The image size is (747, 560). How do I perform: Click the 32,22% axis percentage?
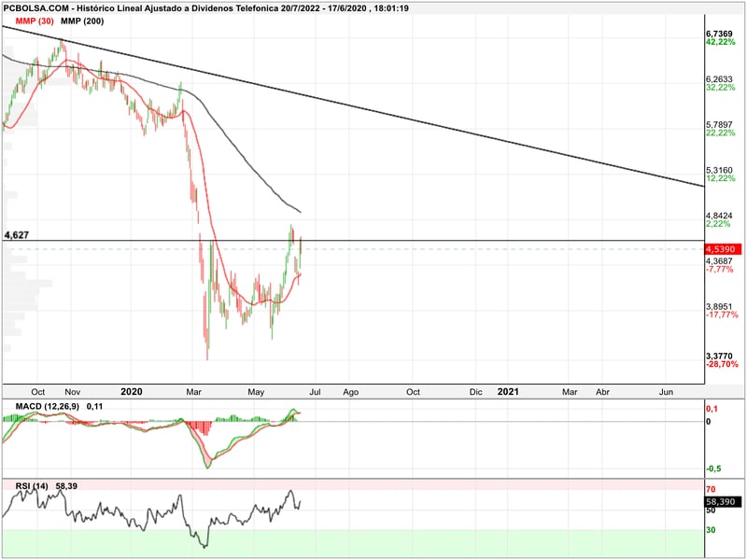tap(720, 88)
